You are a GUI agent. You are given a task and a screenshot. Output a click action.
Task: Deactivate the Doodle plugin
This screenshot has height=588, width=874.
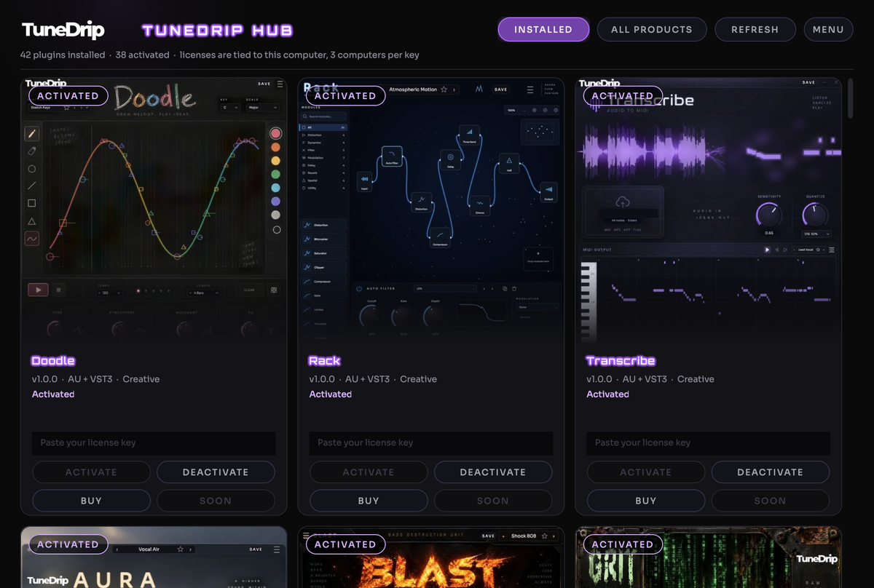click(x=216, y=472)
